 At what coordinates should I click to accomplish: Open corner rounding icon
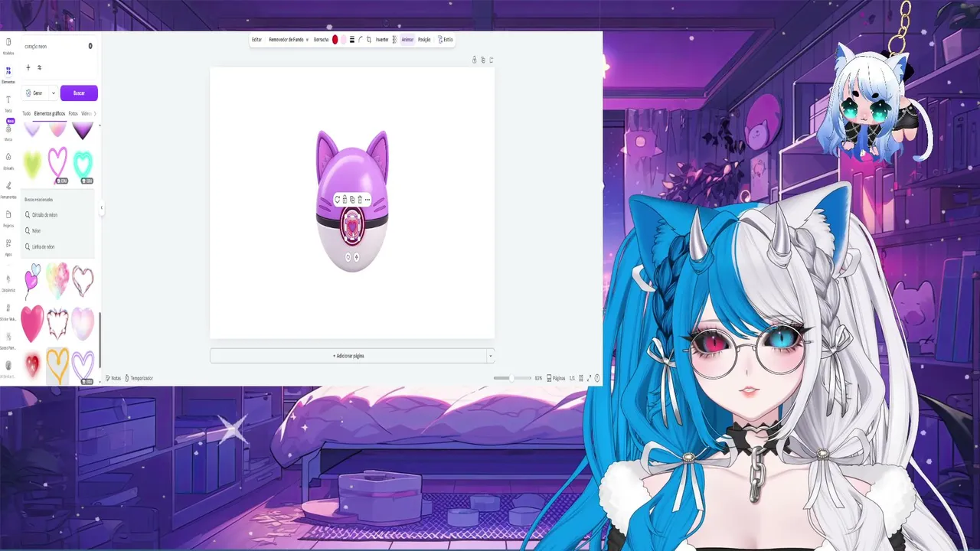(x=361, y=40)
